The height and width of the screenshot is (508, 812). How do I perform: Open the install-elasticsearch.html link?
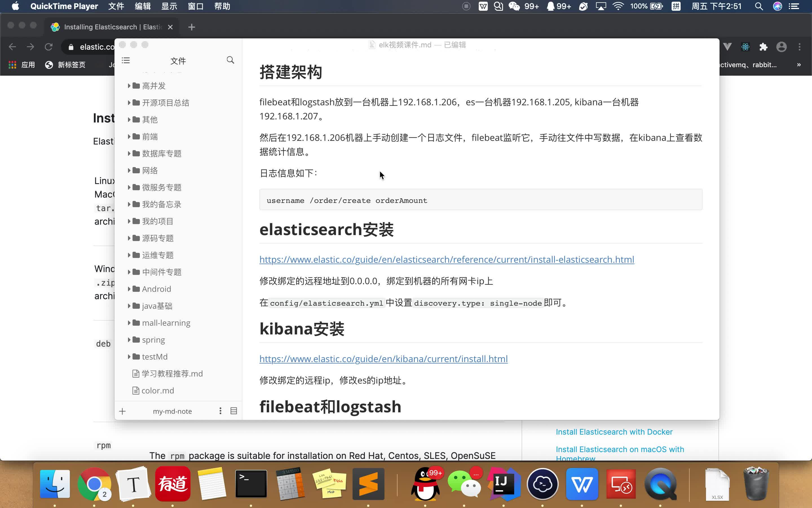pyautogui.click(x=447, y=259)
